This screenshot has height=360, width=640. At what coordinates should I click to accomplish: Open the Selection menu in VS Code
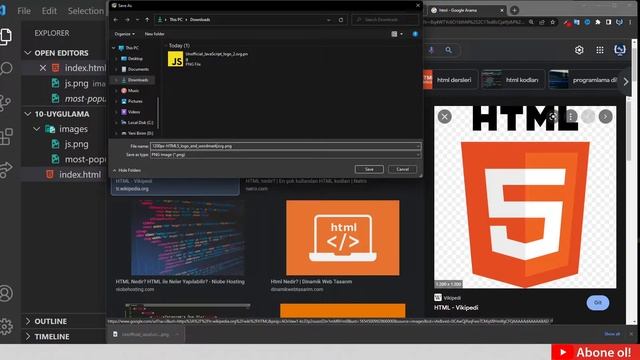(86, 11)
